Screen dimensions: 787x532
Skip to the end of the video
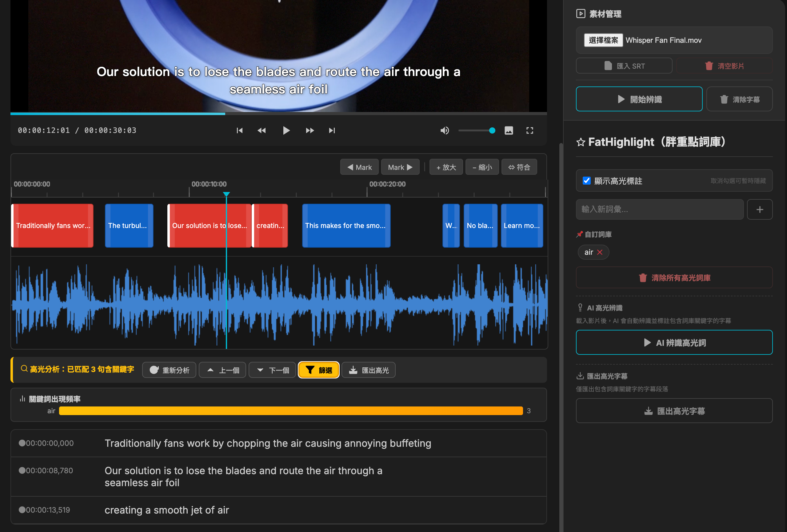point(332,130)
